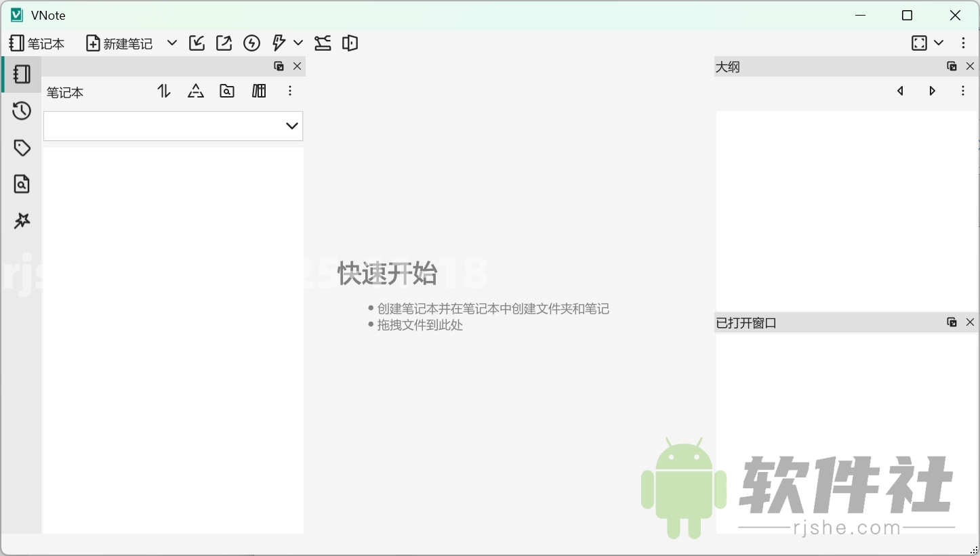
Task: Open the tags sidebar panel
Action: tap(21, 147)
